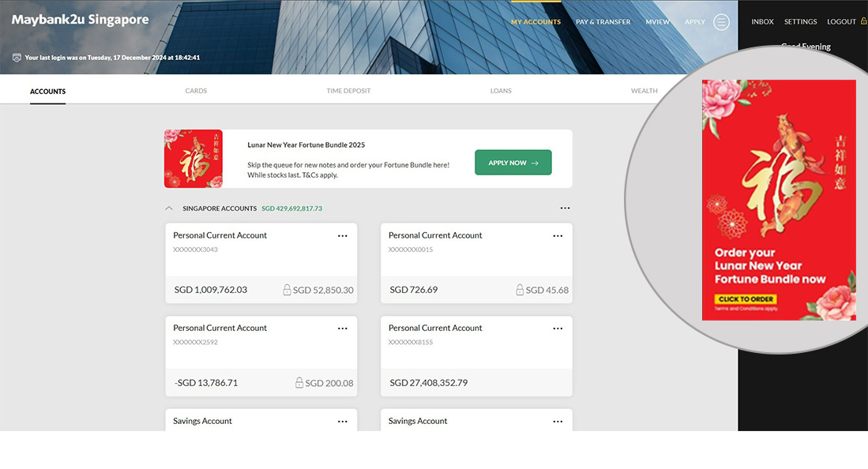Click lock icon beside SGD 52,850.30
The width and height of the screenshot is (868, 469).
tap(287, 291)
